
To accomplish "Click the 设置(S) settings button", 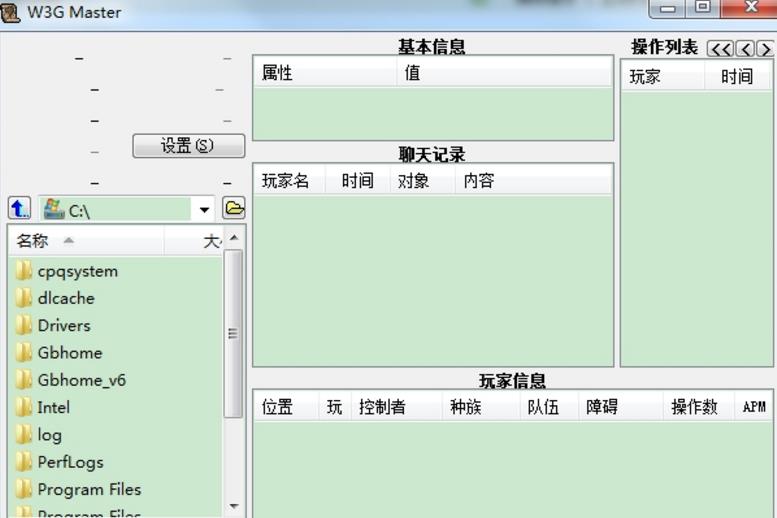I will pos(188,146).
